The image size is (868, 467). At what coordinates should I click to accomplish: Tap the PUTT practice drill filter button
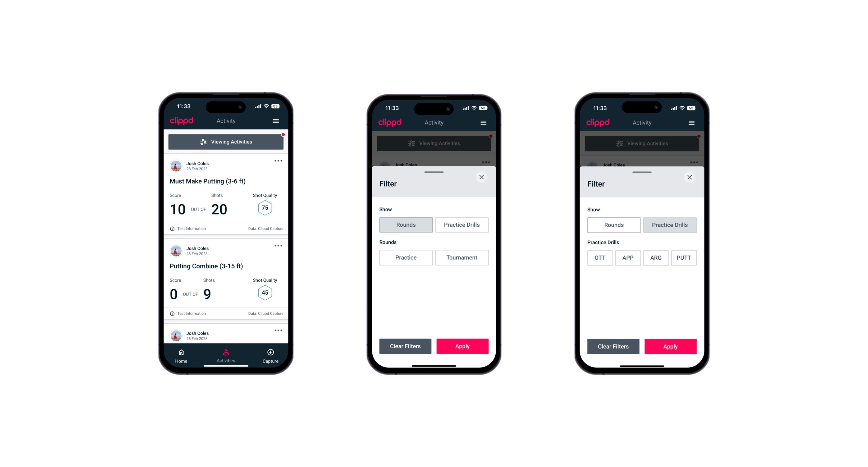684,257
